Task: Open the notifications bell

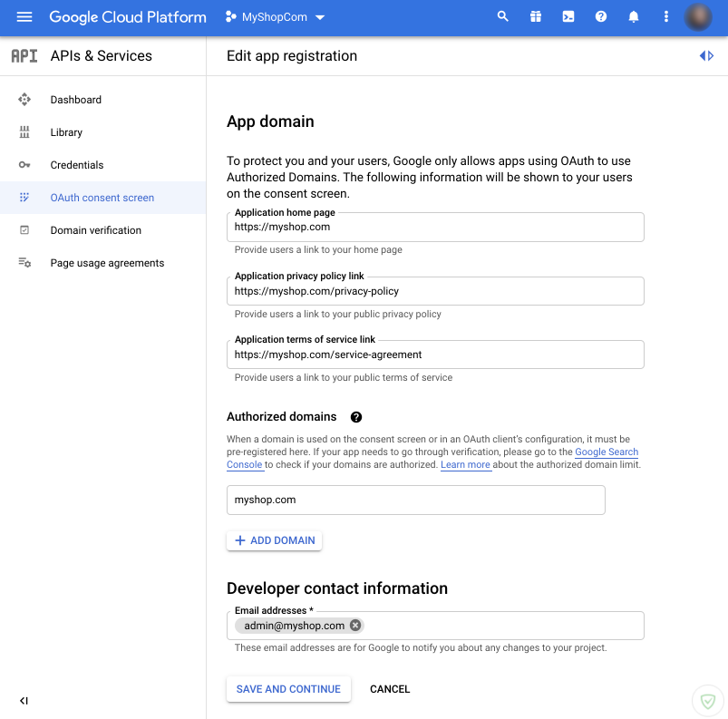Action: [x=634, y=16]
